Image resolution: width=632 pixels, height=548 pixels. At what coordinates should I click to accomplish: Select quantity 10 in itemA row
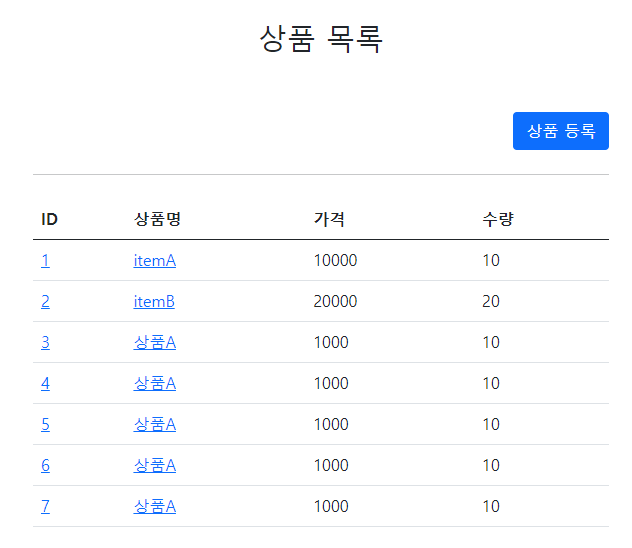(x=491, y=261)
